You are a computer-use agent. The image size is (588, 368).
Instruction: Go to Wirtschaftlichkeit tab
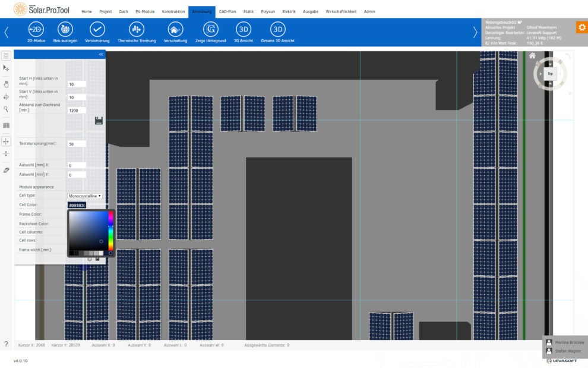(341, 11)
